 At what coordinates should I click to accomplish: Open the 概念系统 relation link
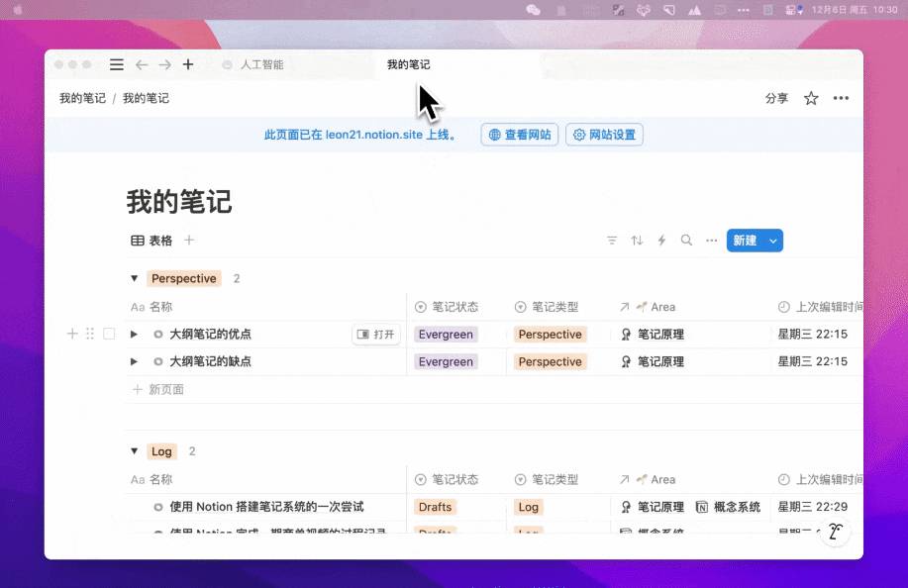click(728, 507)
